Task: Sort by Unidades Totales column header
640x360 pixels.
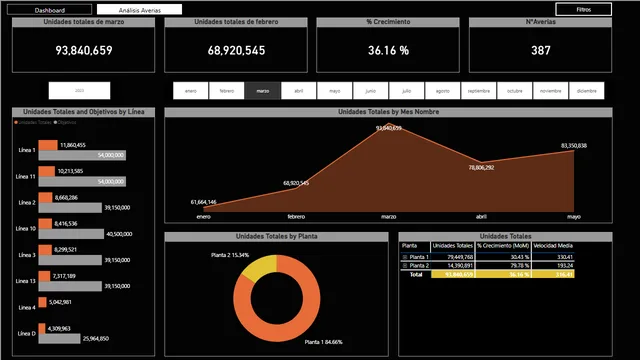Action: pyautogui.click(x=452, y=246)
